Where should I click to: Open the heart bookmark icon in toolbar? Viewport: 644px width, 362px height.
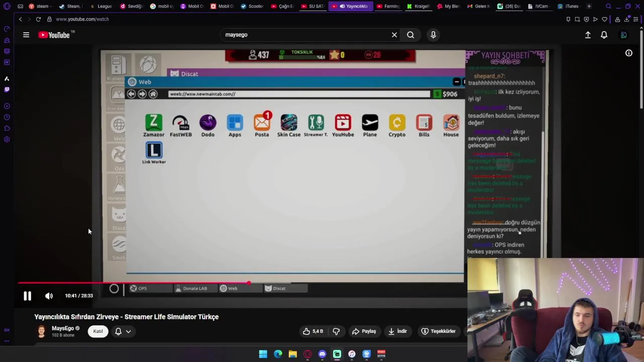point(604,19)
